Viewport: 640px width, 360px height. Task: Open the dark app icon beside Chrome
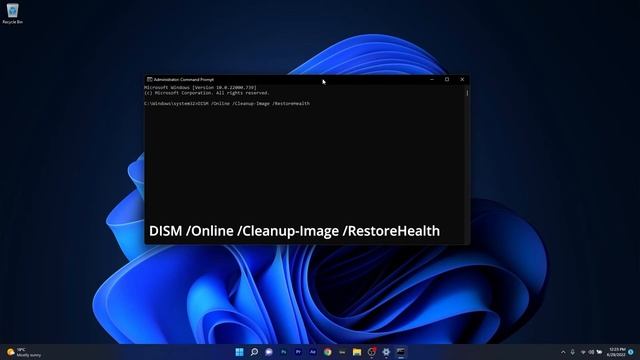pos(342,352)
